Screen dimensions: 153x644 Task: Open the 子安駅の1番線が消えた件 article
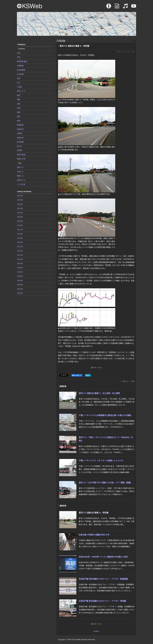(x=94, y=535)
